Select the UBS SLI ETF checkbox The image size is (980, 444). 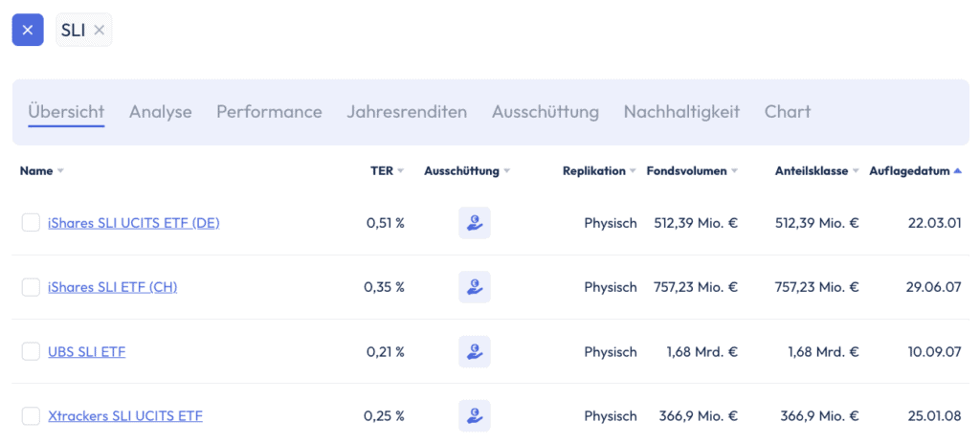click(x=31, y=351)
